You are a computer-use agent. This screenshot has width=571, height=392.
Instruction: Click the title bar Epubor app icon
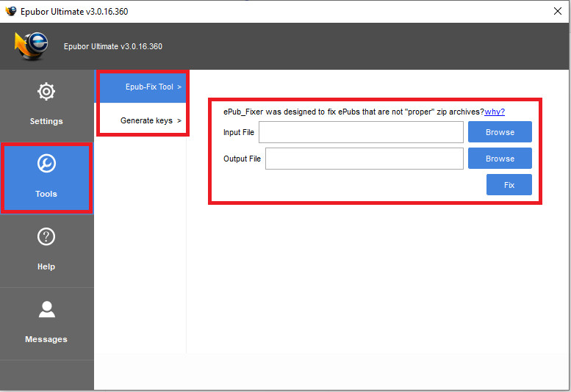click(x=11, y=11)
